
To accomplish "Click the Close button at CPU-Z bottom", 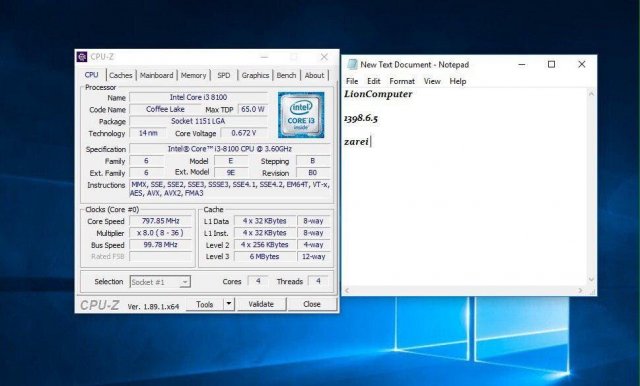I will pos(312,304).
